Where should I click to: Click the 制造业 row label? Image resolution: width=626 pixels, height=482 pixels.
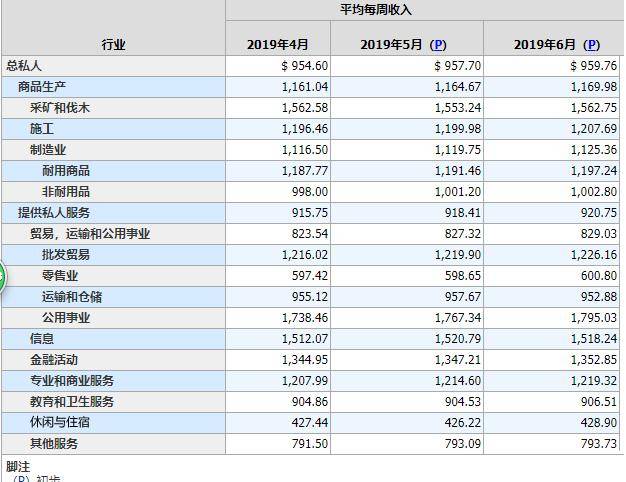tap(48, 150)
